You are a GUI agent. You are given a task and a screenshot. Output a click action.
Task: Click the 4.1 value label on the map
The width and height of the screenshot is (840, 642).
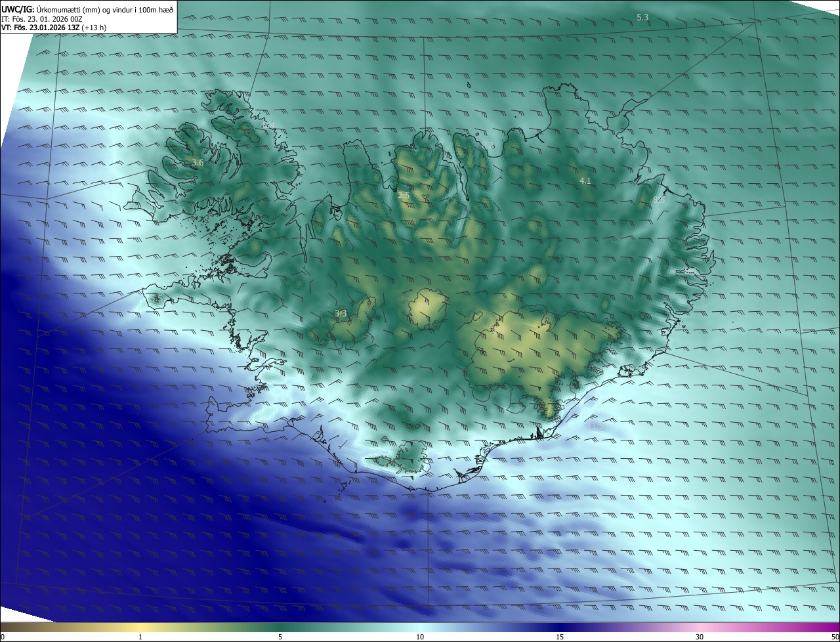(585, 181)
